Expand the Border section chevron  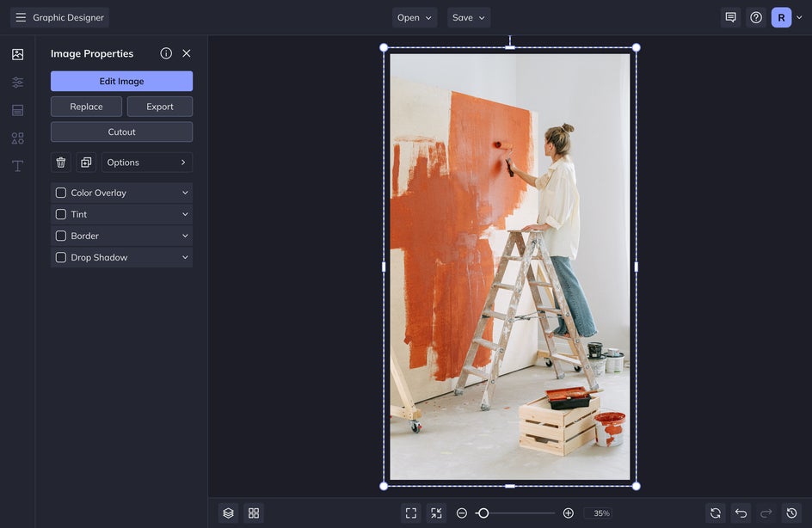point(185,236)
